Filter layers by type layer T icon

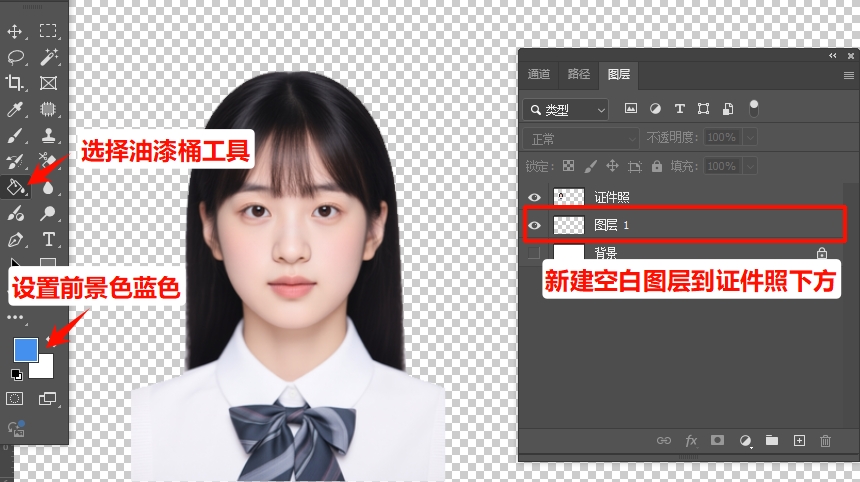pyautogui.click(x=680, y=109)
